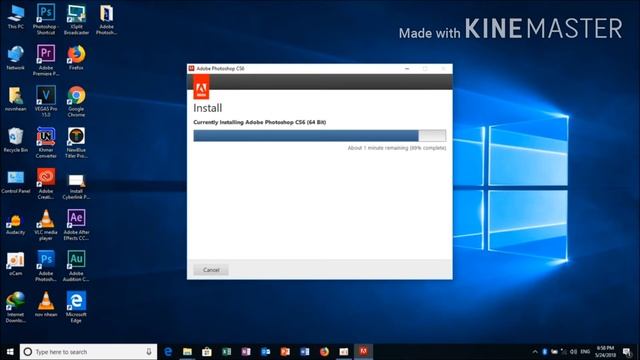Select the Firefox desktop shortcut
The width and height of the screenshot is (640, 360).
click(76, 58)
